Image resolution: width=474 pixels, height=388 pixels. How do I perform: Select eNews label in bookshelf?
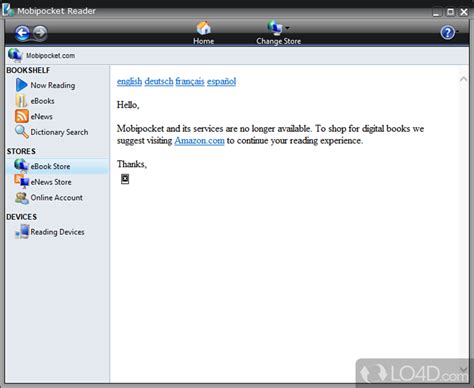[42, 117]
